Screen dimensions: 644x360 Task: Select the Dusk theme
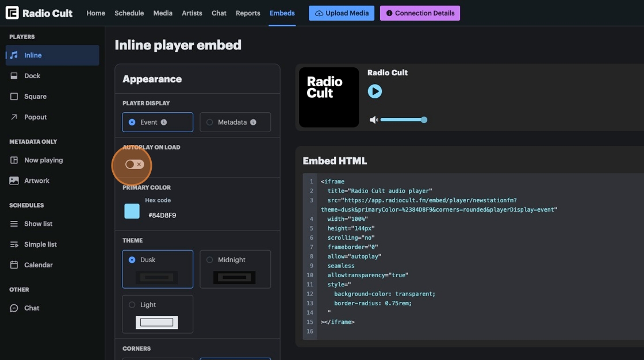158,269
